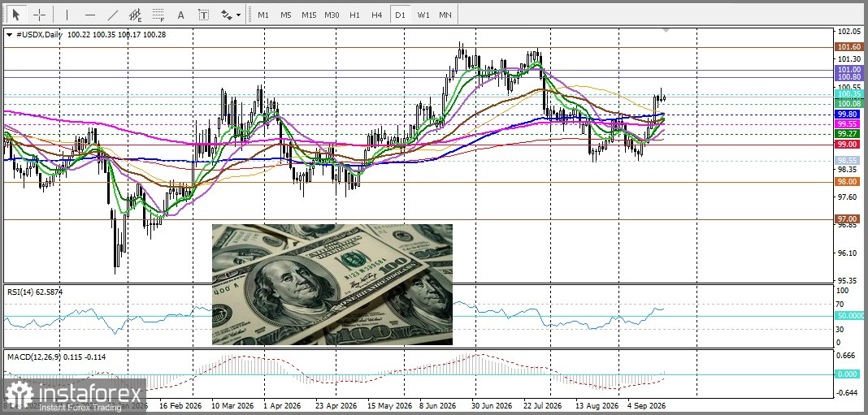Select the trendline drawing tool

point(112,15)
